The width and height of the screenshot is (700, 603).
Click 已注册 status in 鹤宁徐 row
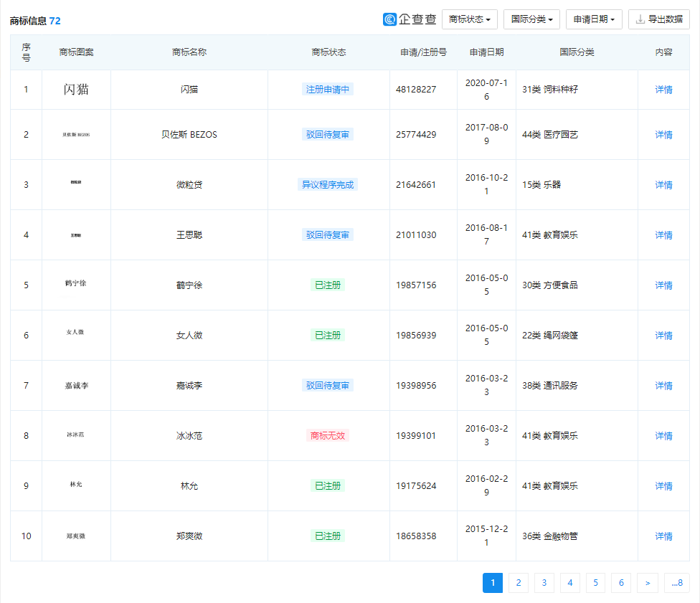pos(328,285)
